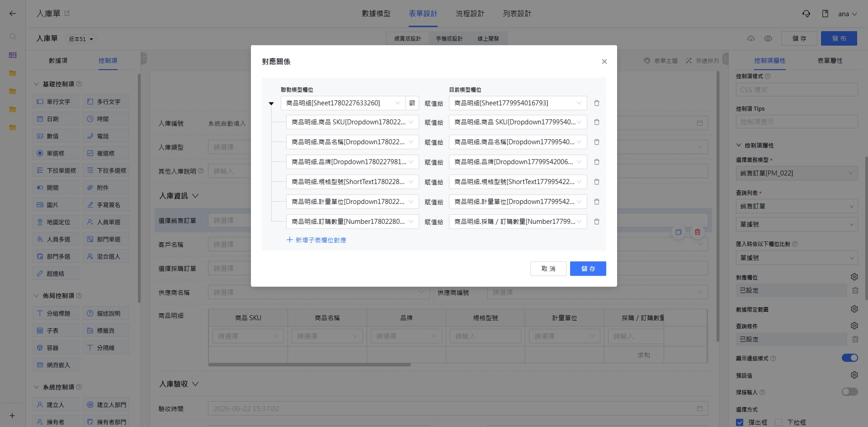Delete the 查詢條件 setting
868x427 pixels.
tap(855, 339)
